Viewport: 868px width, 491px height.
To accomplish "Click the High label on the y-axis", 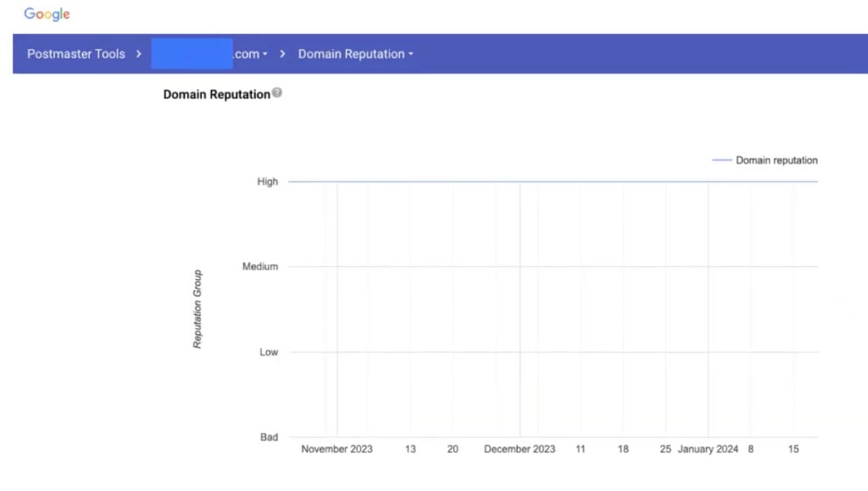I will [x=267, y=181].
